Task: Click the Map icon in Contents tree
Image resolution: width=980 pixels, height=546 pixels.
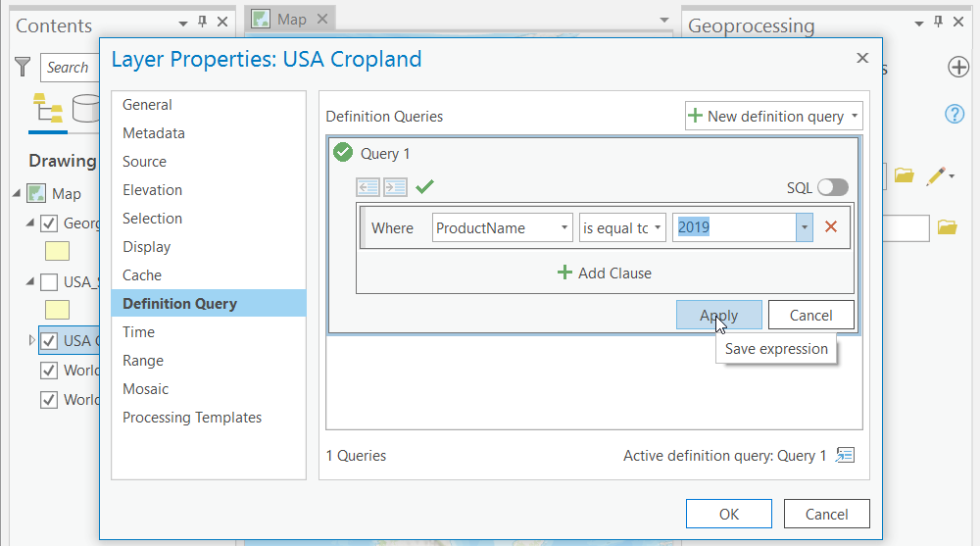Action: (x=36, y=193)
